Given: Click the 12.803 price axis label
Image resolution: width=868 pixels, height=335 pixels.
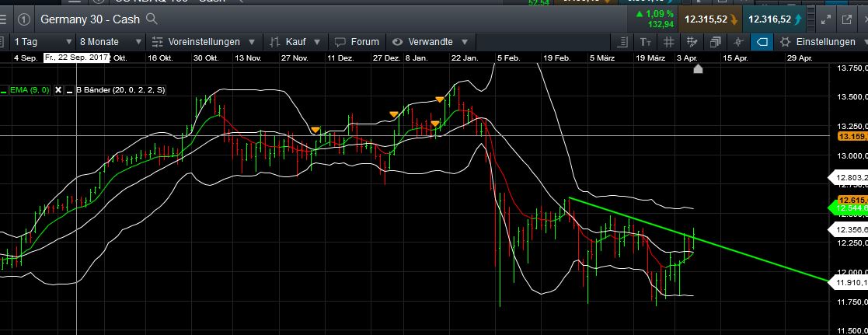Looking at the screenshot, I should coord(849,178).
